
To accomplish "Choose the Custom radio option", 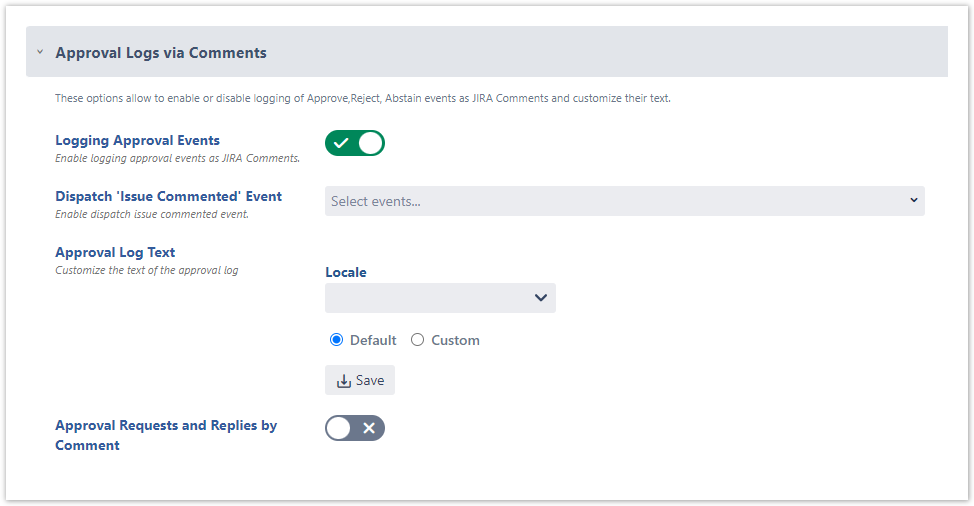I will [x=418, y=340].
